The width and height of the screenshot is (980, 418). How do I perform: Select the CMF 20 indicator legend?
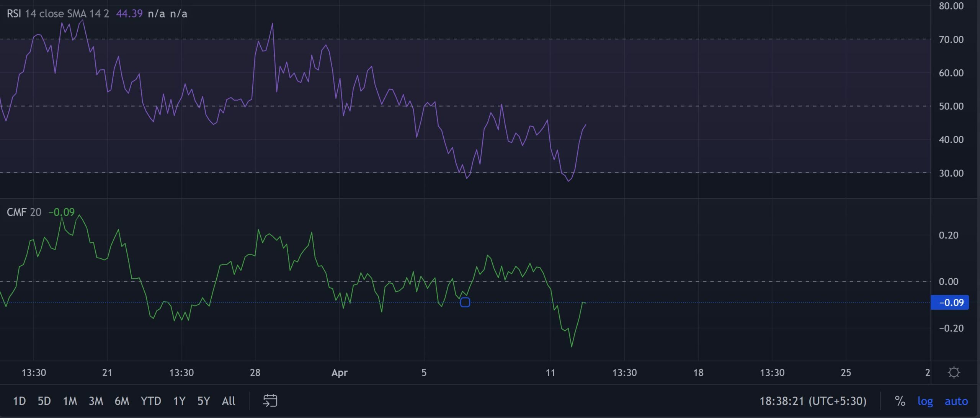coord(17,212)
